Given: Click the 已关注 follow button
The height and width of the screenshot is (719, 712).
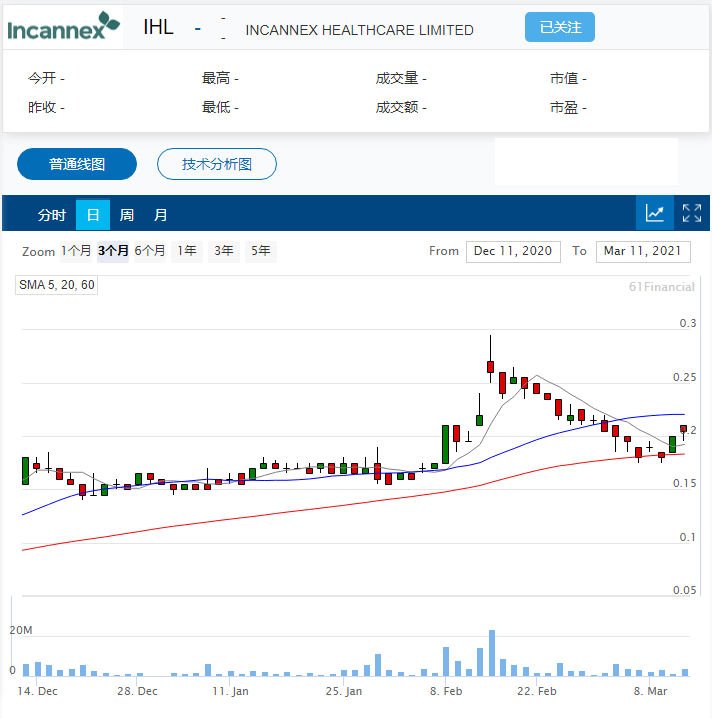Looking at the screenshot, I should pos(560,27).
